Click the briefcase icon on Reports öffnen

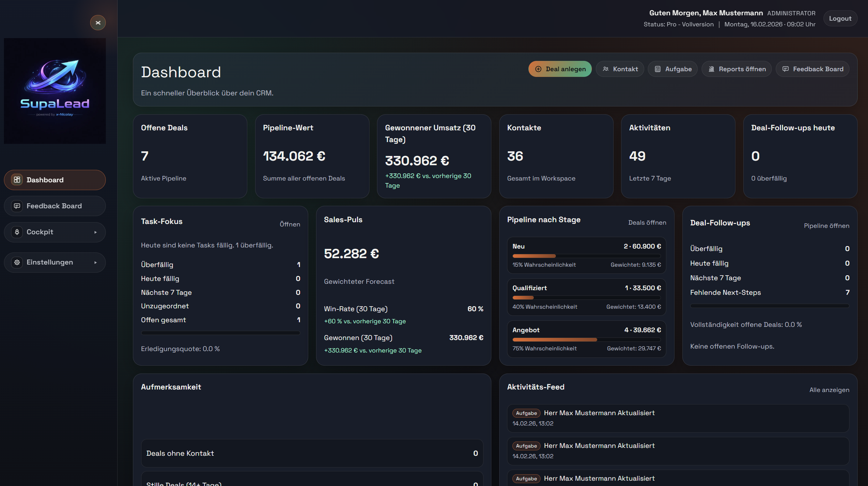(712, 69)
